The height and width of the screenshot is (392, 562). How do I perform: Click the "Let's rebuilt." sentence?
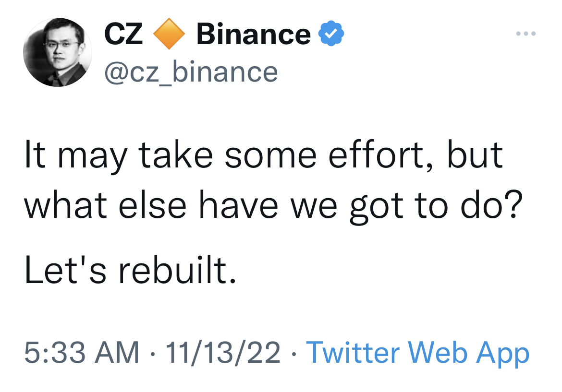[x=131, y=271]
